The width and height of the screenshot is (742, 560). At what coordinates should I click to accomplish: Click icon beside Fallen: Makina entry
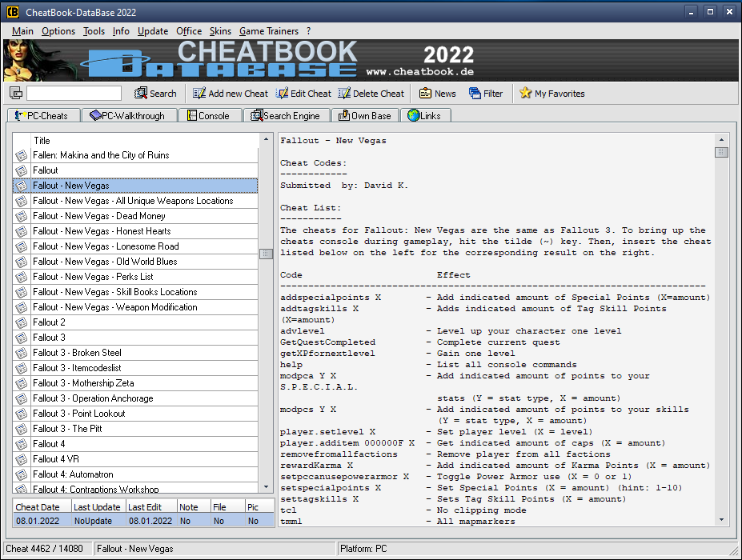pos(22,155)
